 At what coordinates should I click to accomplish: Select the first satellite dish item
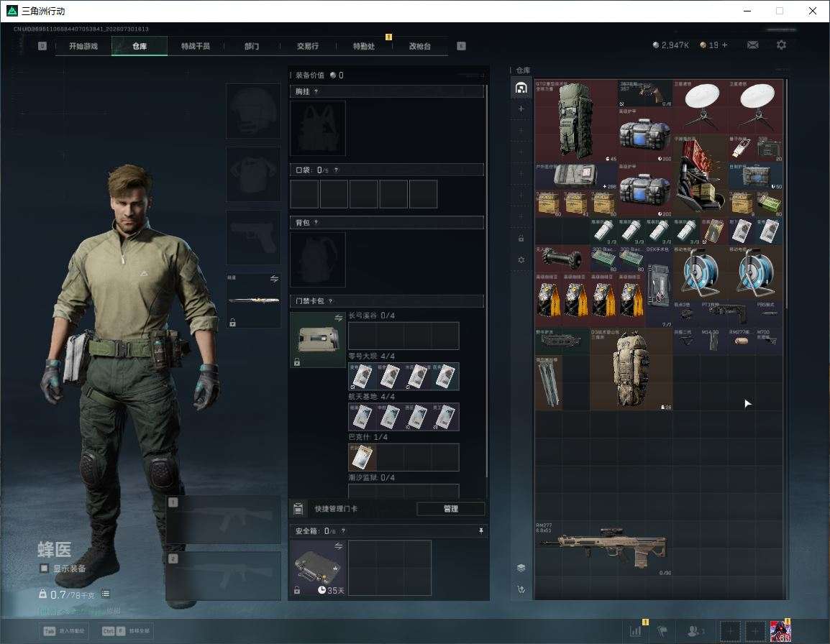(700, 106)
